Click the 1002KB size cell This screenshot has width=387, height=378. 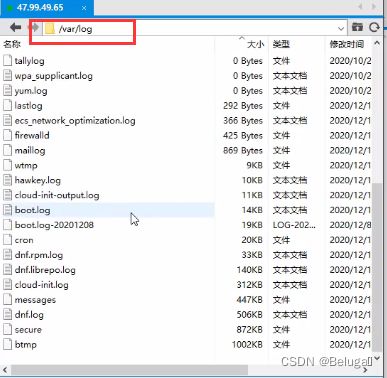coord(247,344)
